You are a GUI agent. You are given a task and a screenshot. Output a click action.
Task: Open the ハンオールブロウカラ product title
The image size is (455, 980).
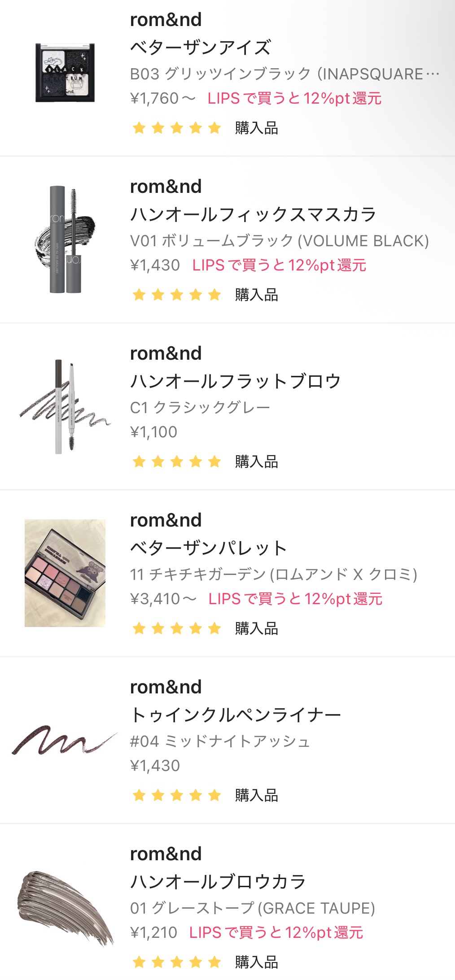pyautogui.click(x=218, y=881)
